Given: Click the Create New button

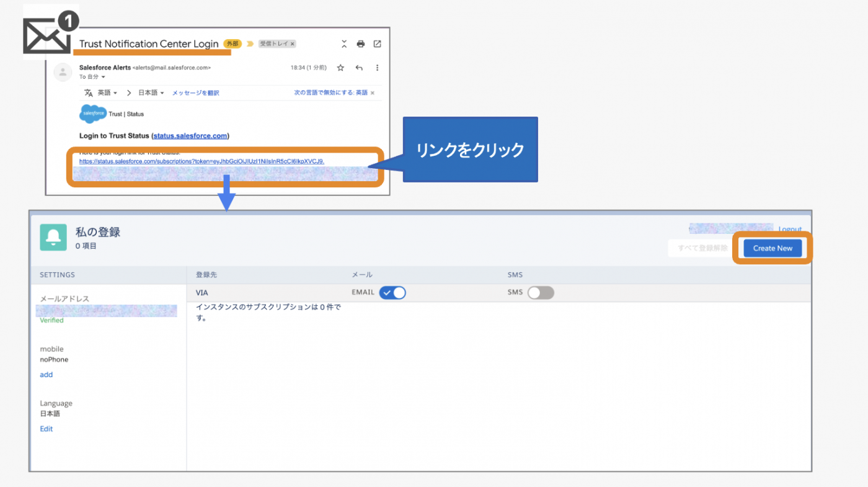Looking at the screenshot, I should point(773,248).
